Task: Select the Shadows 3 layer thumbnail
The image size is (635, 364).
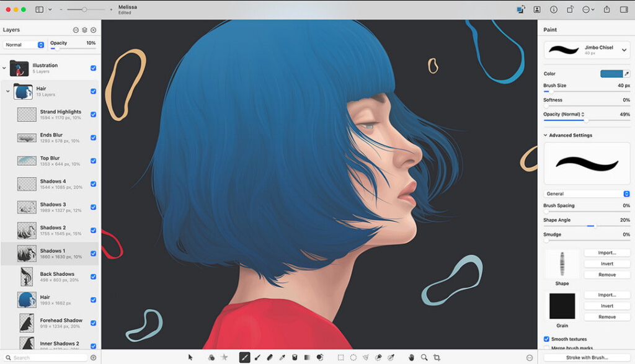Action: [x=27, y=207]
